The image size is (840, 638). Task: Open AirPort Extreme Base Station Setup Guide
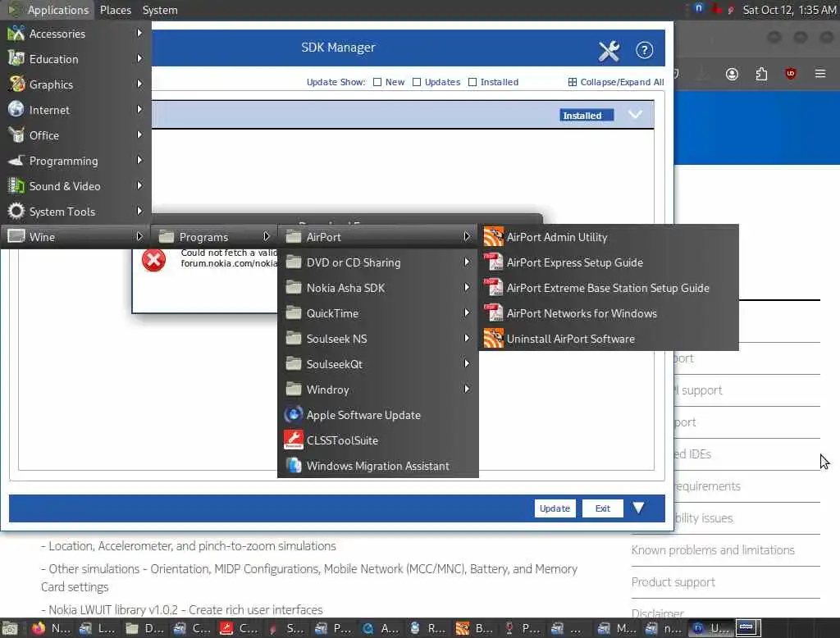(609, 288)
